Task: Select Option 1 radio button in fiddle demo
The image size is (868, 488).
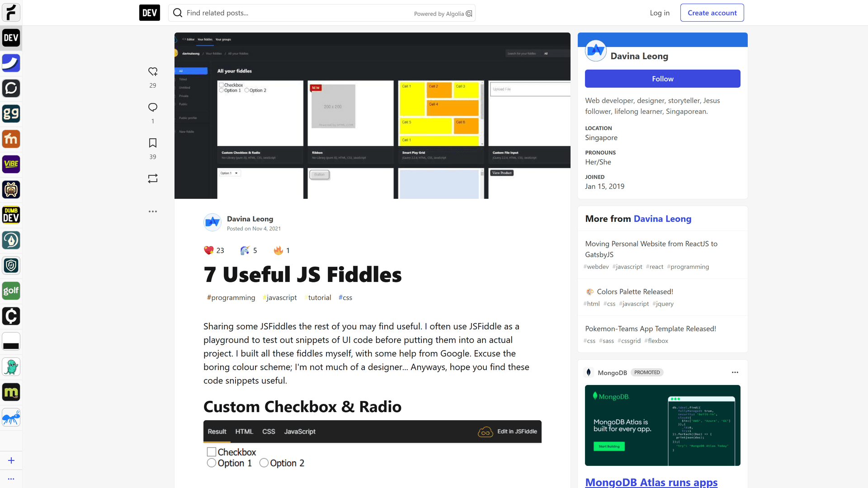Action: [x=212, y=463]
